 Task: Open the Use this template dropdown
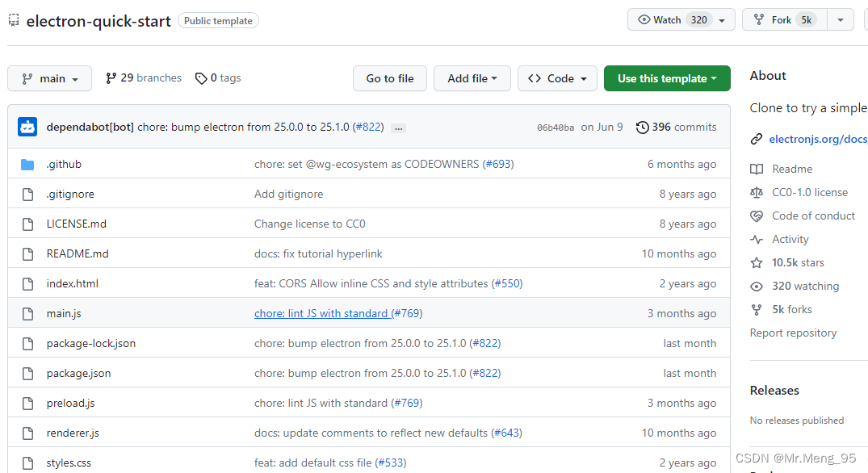pyautogui.click(x=667, y=78)
